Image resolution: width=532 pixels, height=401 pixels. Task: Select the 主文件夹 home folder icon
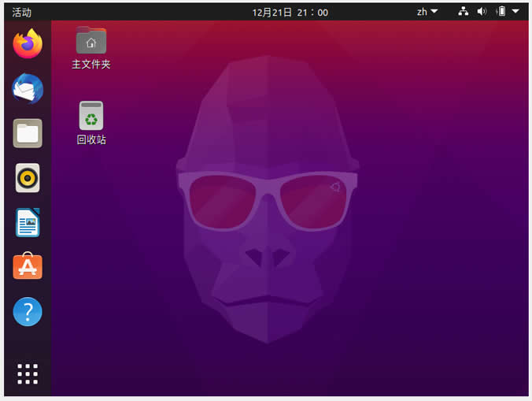pos(91,40)
